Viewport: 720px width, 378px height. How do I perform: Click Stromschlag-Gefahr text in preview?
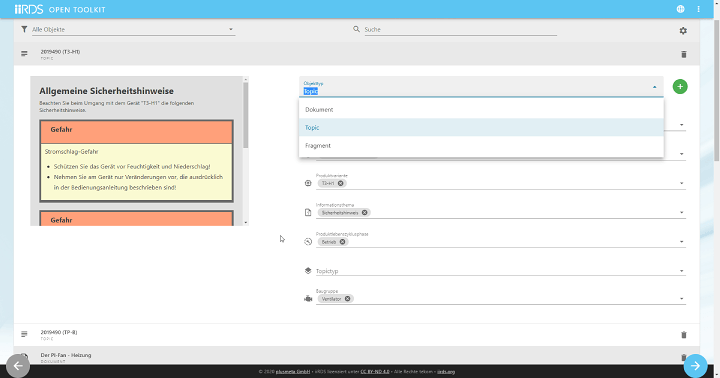click(72, 152)
